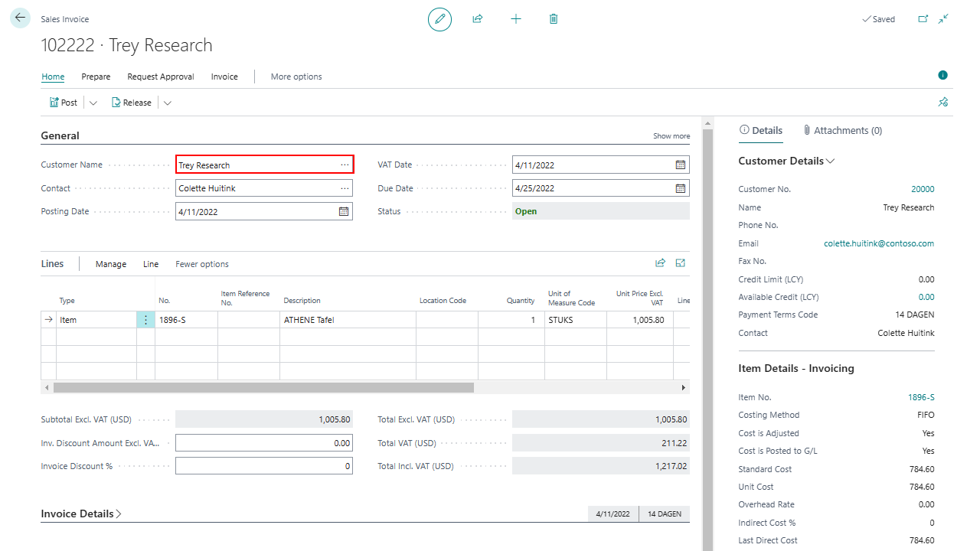980x551 pixels.
Task: Click the Release button
Action: (x=132, y=103)
